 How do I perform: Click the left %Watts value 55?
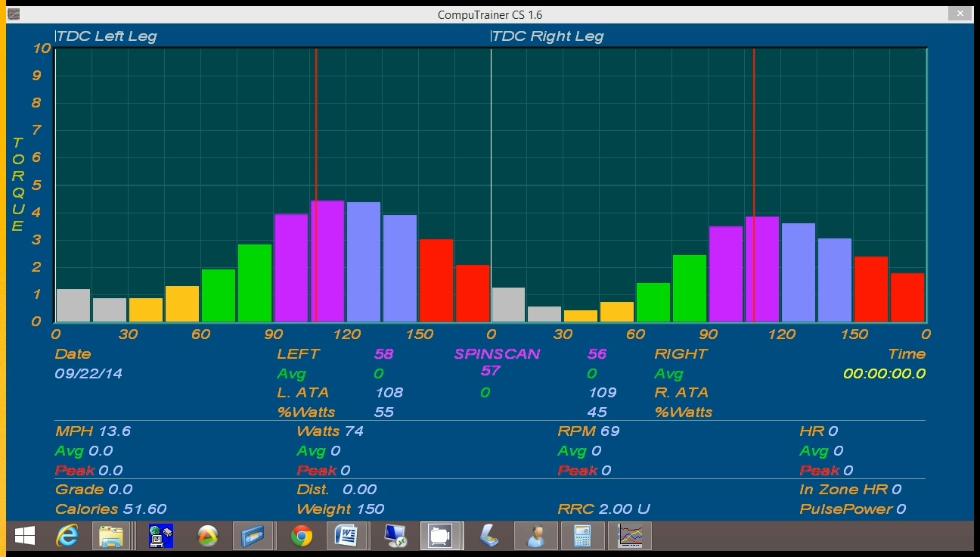pyautogui.click(x=384, y=412)
